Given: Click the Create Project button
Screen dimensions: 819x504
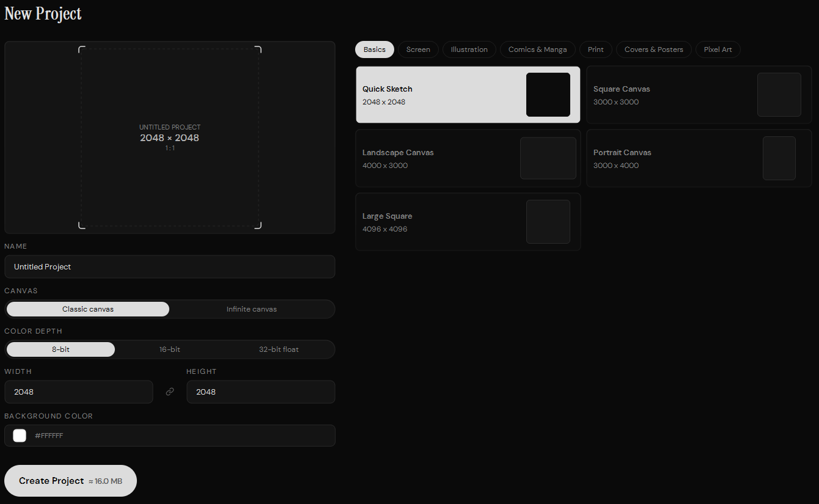Looking at the screenshot, I should 70,481.
